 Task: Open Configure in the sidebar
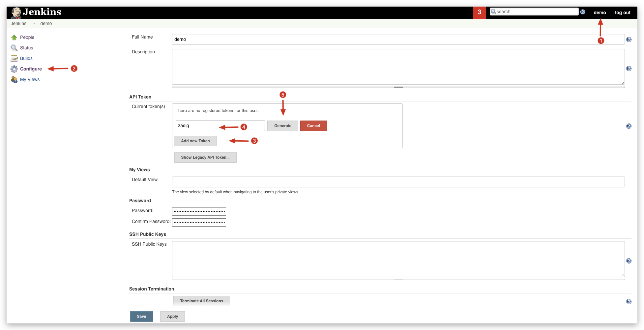click(x=31, y=69)
